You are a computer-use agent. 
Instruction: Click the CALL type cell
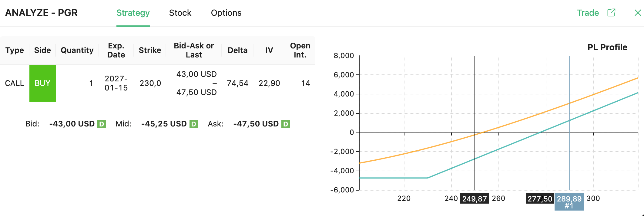tap(15, 83)
